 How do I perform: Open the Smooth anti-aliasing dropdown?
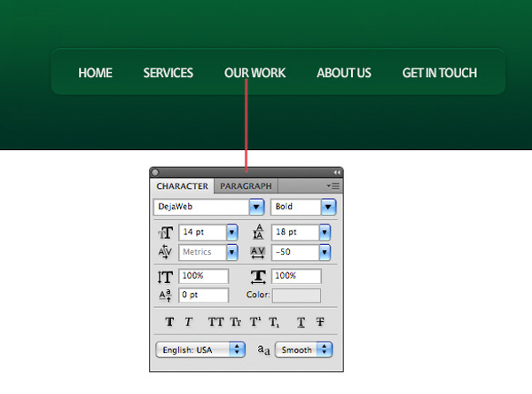pyautogui.click(x=303, y=350)
